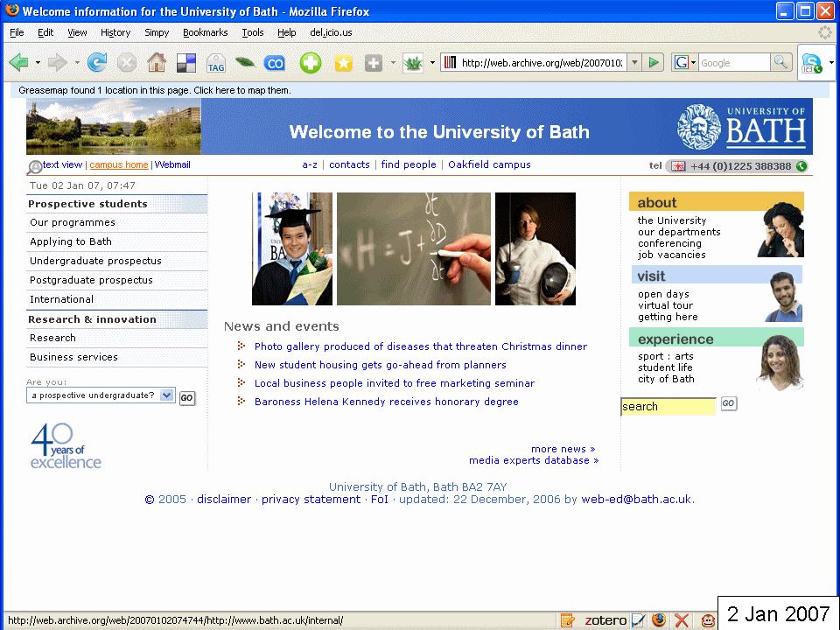Viewport: 840px width, 630px height.
Task: Click the gray plus square icon
Action: point(374,63)
